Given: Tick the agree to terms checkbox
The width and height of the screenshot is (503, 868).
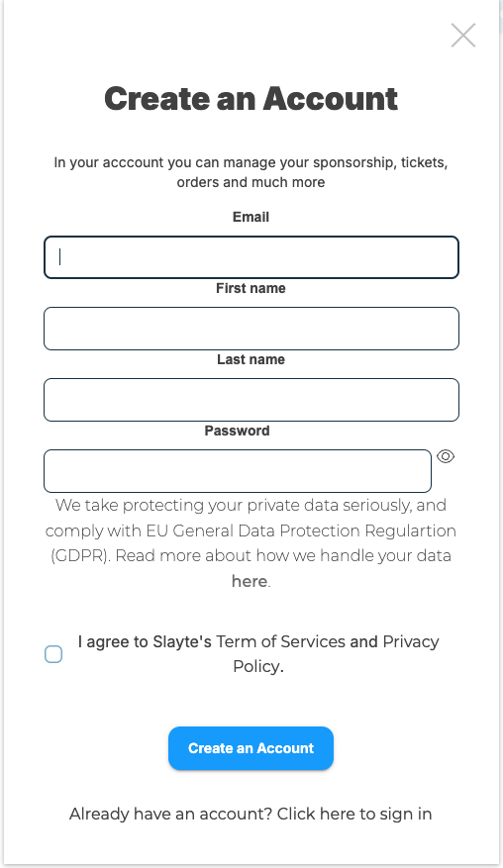Looking at the screenshot, I should [x=53, y=654].
